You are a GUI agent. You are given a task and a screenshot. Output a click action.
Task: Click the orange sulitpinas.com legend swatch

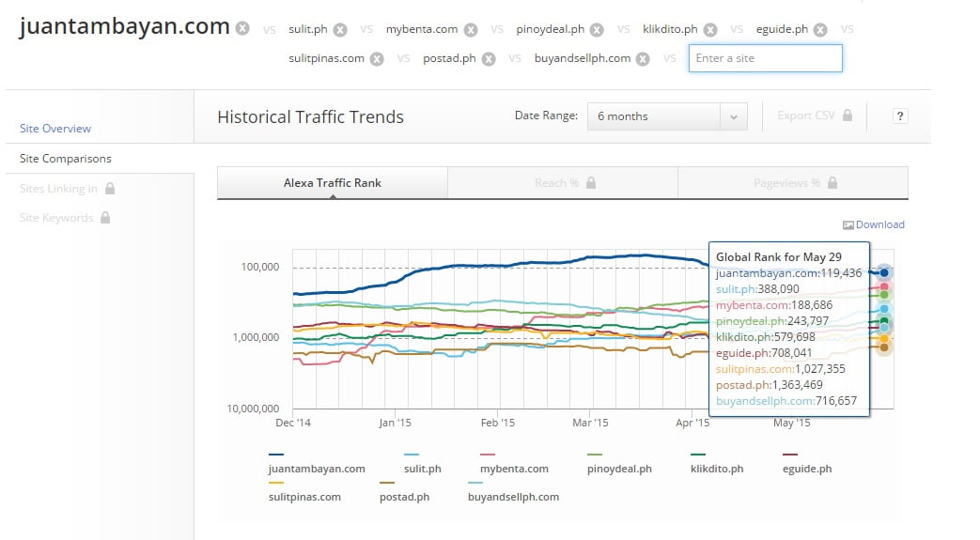tap(275, 483)
